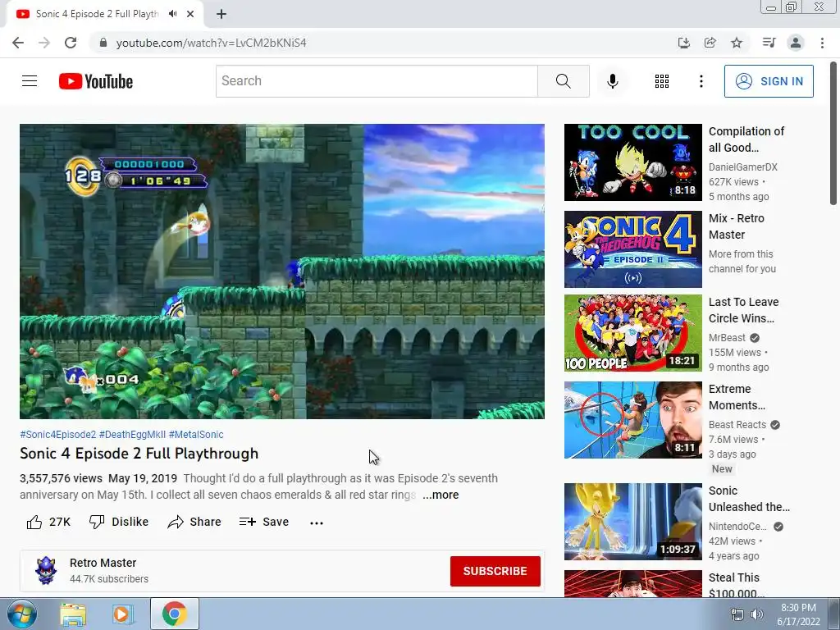Click into the YouTube Search field

[x=377, y=81]
